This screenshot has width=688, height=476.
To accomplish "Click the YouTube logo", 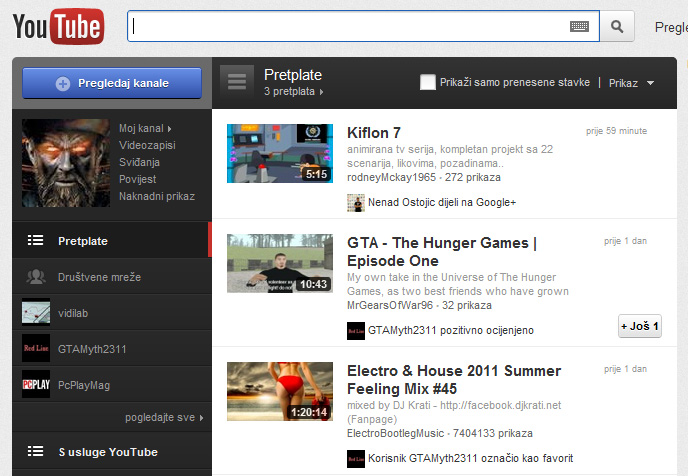I will click(x=58, y=27).
